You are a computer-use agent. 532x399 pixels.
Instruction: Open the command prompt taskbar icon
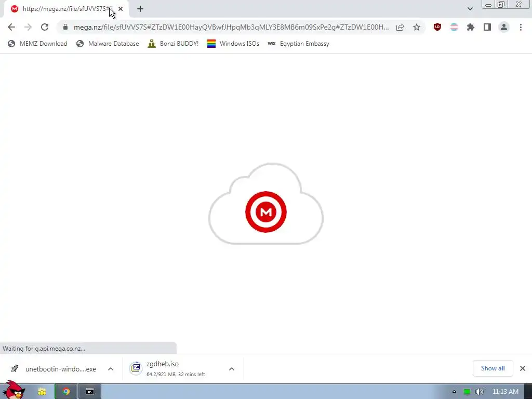coord(89,392)
